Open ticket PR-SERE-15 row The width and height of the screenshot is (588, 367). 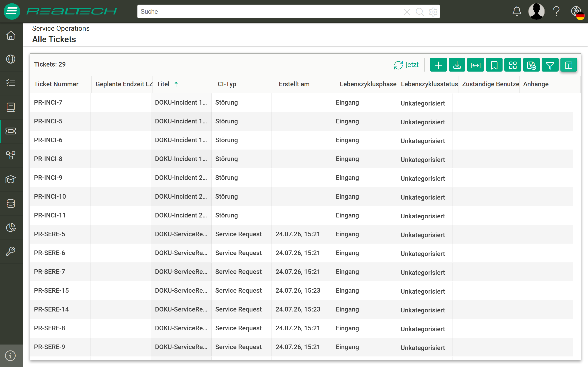301,291
